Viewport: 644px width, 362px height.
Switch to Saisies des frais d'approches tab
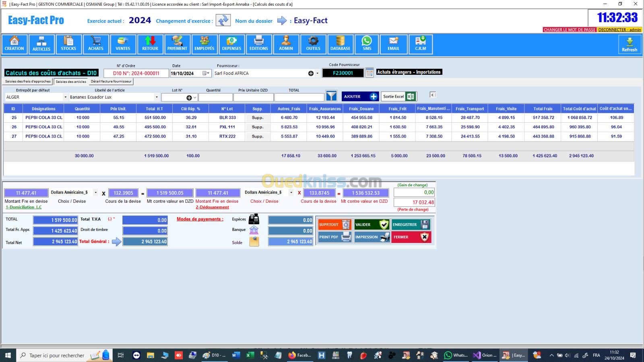coord(28,82)
